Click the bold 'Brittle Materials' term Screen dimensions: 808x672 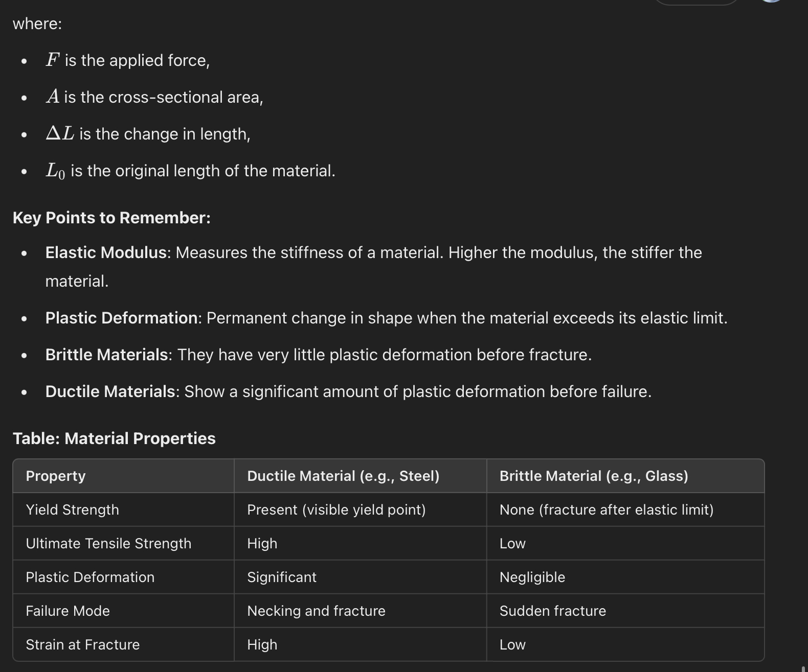pyautogui.click(x=106, y=355)
